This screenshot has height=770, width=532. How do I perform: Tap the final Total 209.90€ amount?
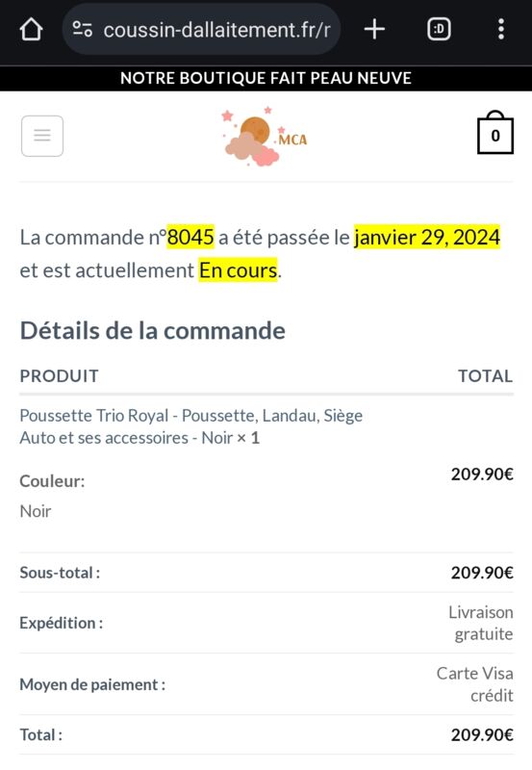482,734
